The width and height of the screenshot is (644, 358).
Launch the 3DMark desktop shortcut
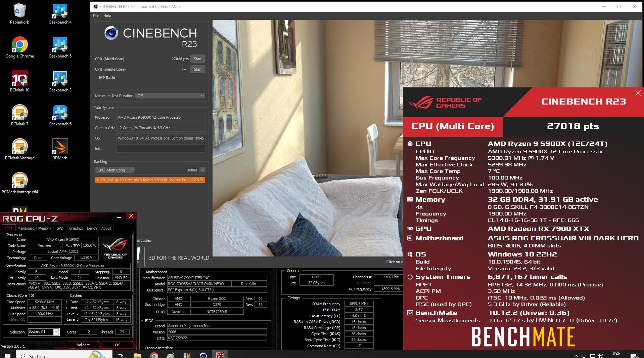tap(60, 149)
